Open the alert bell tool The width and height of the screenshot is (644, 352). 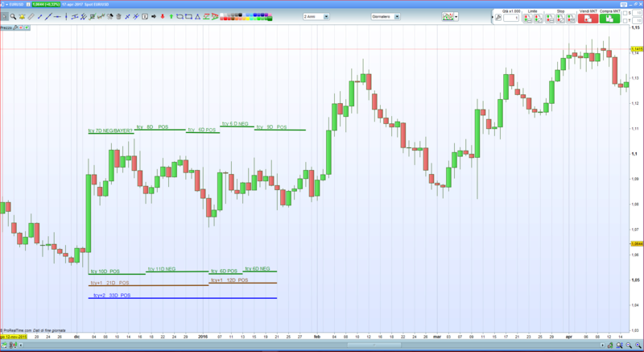pos(22,16)
